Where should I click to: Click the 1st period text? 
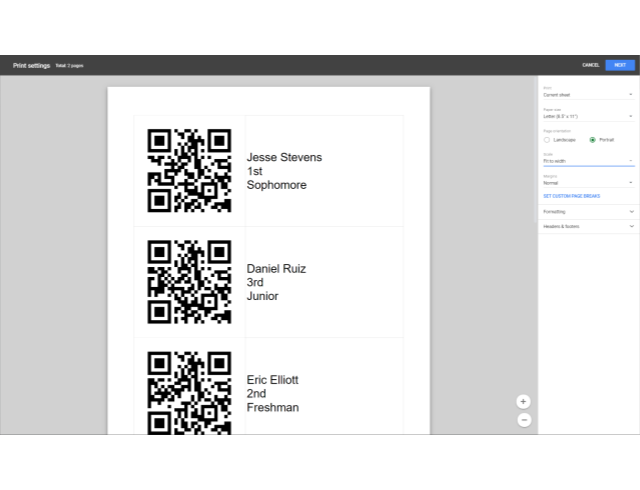point(254,171)
